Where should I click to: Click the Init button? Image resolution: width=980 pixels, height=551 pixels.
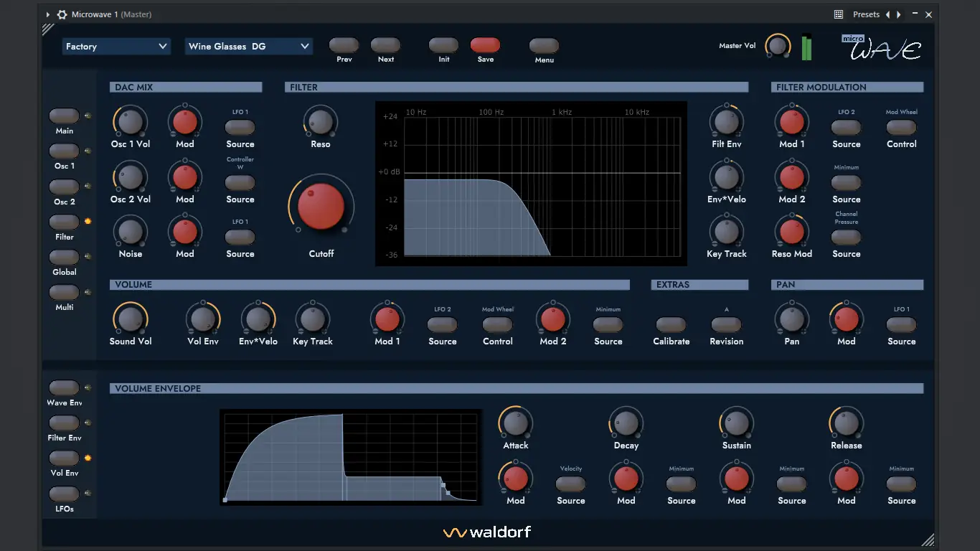click(x=444, y=45)
